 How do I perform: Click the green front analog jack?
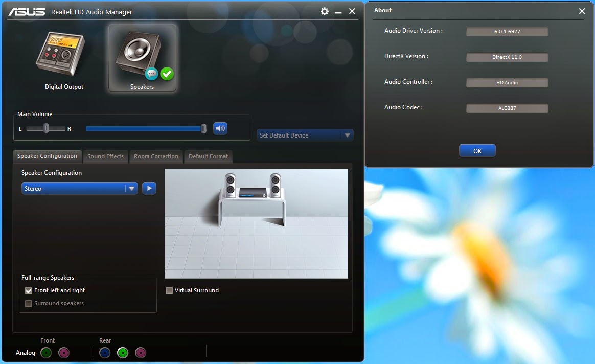[x=46, y=353]
